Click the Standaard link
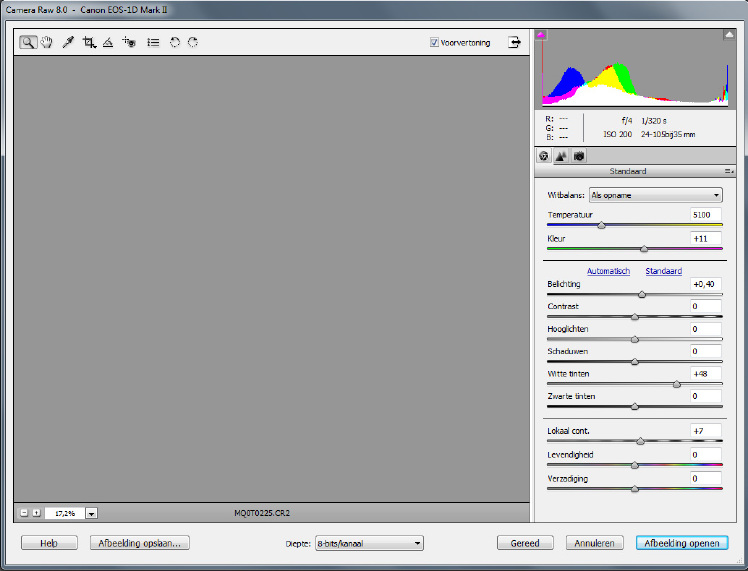Screen dimensions: 748x571 pyautogui.click(x=664, y=271)
